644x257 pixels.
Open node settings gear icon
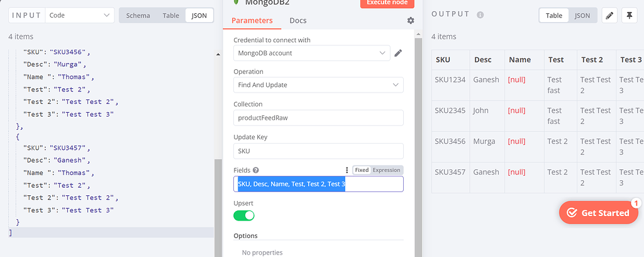[x=411, y=21]
